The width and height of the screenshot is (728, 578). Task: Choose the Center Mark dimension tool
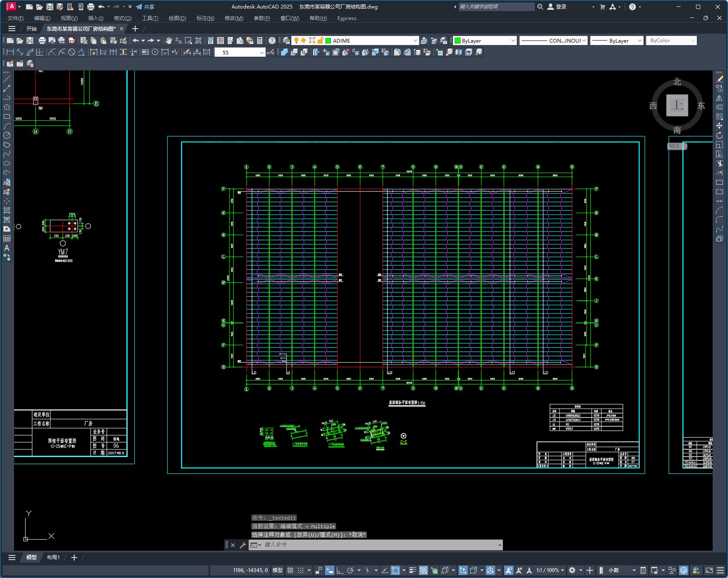(x=155, y=52)
